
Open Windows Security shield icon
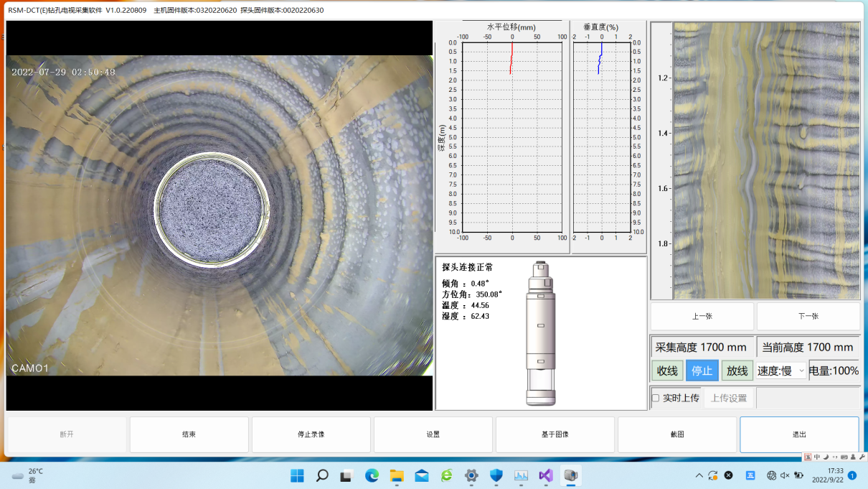tap(496, 475)
